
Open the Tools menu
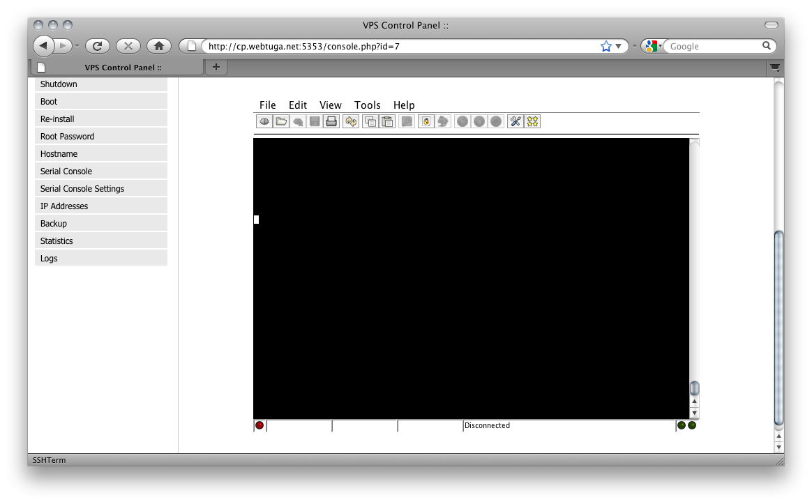[x=367, y=105]
